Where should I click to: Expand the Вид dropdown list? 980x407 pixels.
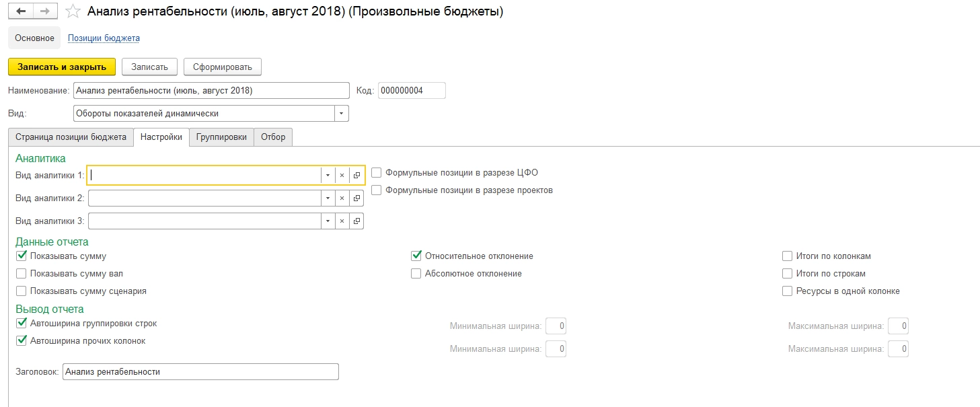[x=342, y=114]
